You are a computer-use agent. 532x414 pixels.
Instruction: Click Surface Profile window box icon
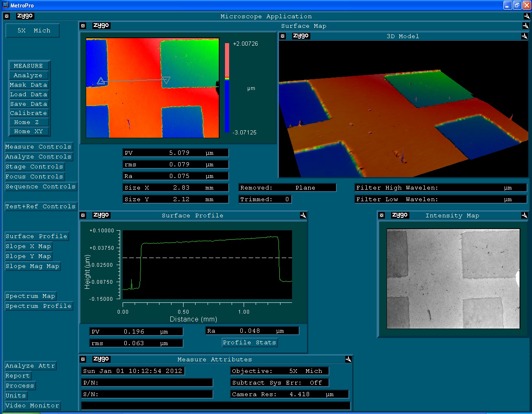(x=83, y=215)
